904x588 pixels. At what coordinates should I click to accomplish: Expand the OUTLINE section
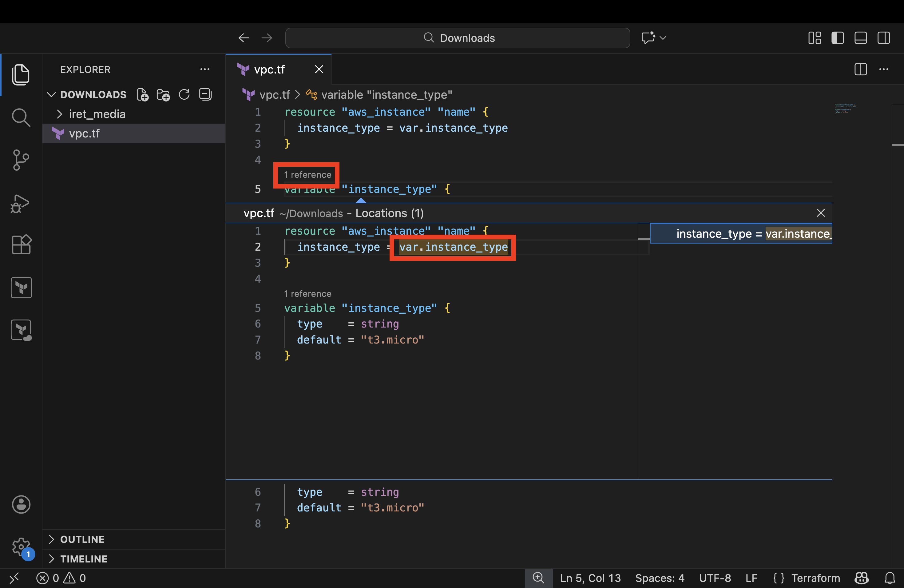[x=82, y=539]
